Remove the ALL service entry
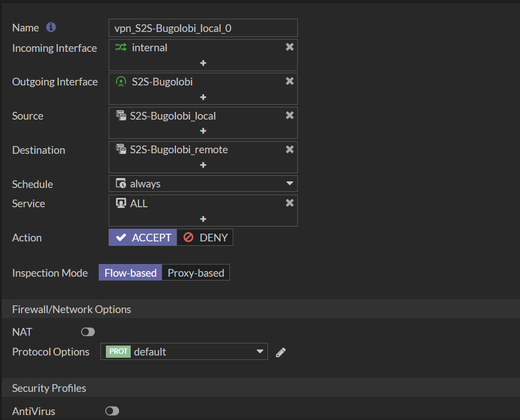The height and width of the screenshot is (420, 520). pos(290,203)
